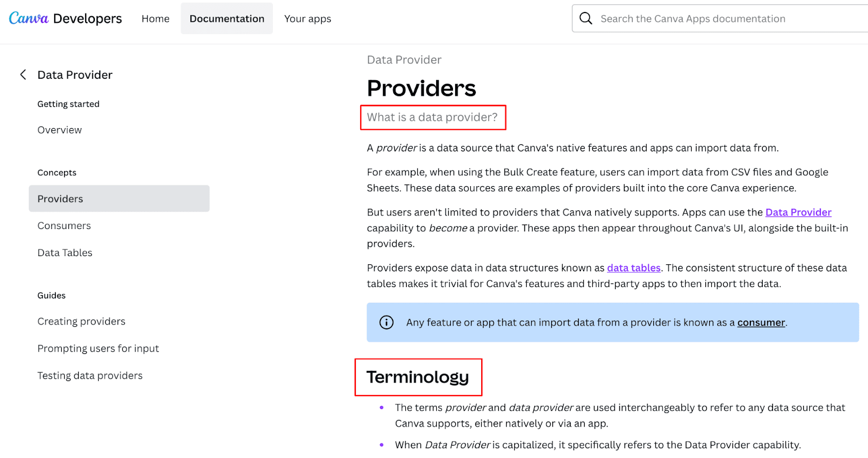Click the consumer link in blue callout
The width and height of the screenshot is (868, 458).
761,322
